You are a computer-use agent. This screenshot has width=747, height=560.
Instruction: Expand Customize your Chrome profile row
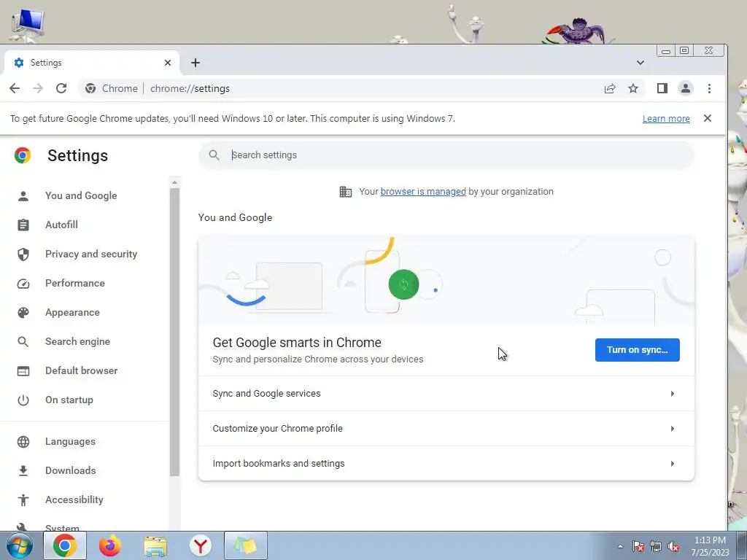(x=446, y=429)
